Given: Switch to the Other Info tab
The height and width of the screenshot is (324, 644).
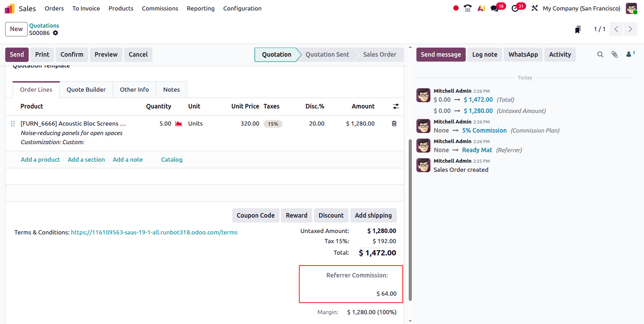Looking at the screenshot, I should [x=134, y=90].
